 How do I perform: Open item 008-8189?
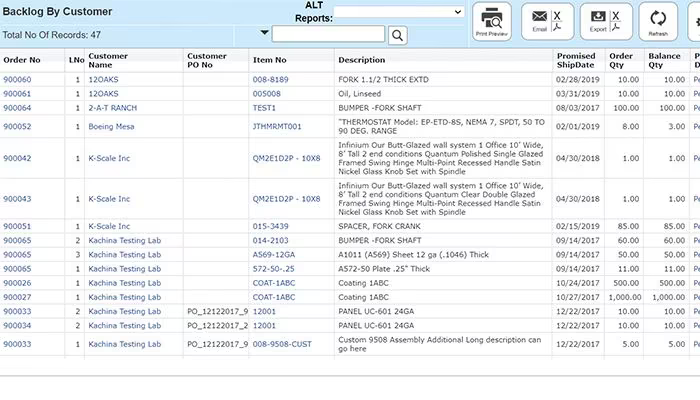click(x=271, y=79)
